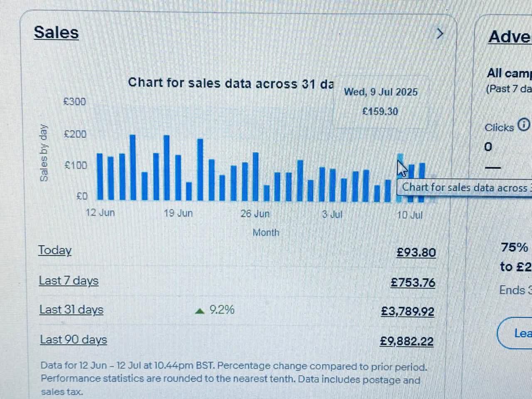Open the £3,789.92 sales amount

click(408, 311)
